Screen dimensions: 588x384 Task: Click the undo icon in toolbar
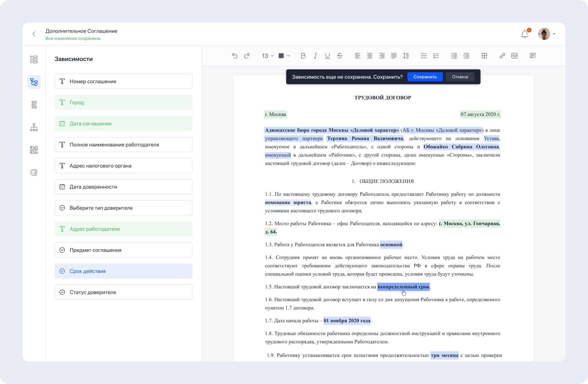point(235,56)
